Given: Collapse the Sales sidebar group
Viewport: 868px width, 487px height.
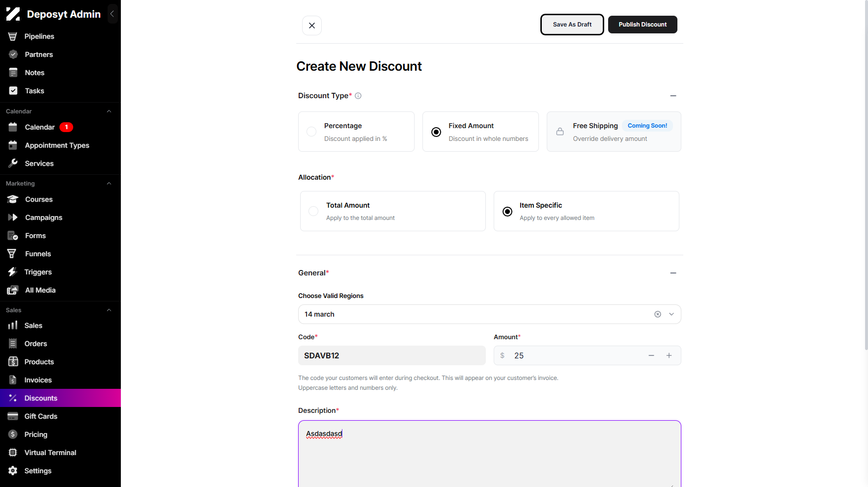Looking at the screenshot, I should (x=109, y=310).
